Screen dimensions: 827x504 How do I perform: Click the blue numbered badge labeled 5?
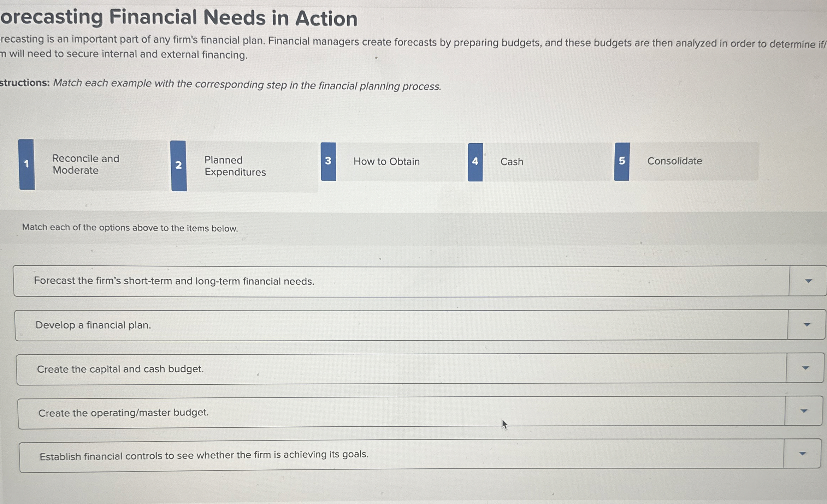click(622, 161)
